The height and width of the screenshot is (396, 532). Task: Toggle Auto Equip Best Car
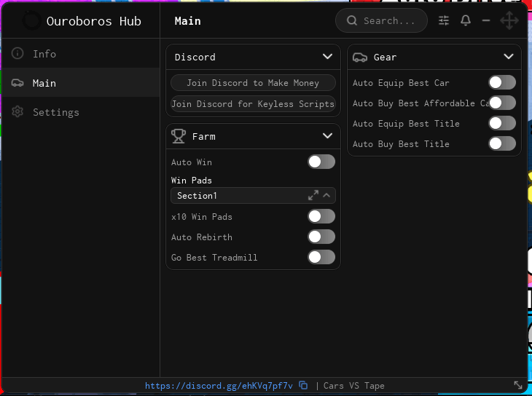[x=502, y=82]
